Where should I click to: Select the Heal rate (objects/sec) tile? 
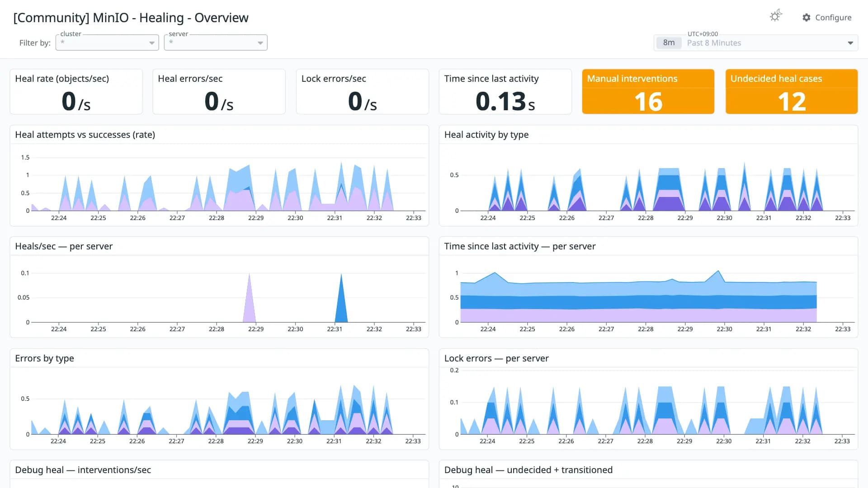pyautogui.click(x=76, y=91)
